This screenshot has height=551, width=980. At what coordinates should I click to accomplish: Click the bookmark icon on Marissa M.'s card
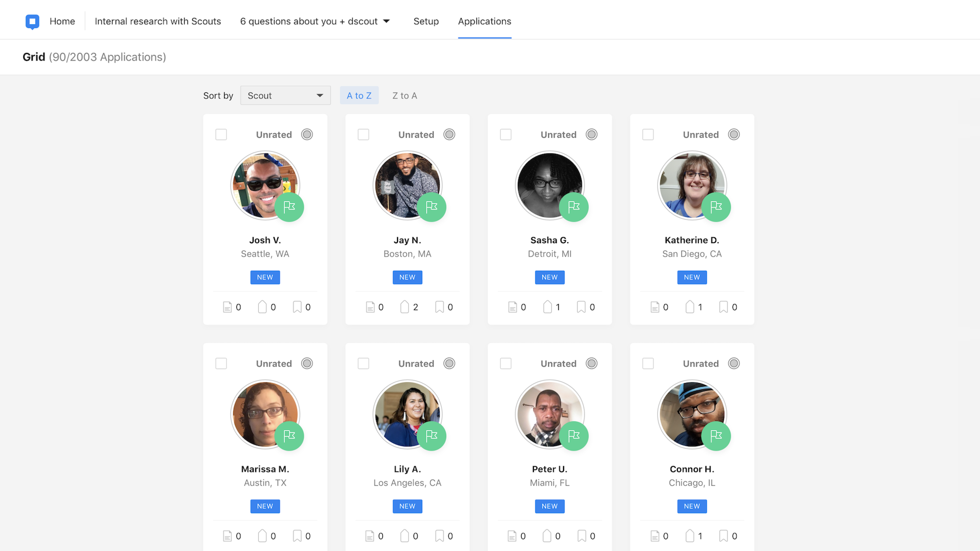click(x=297, y=536)
